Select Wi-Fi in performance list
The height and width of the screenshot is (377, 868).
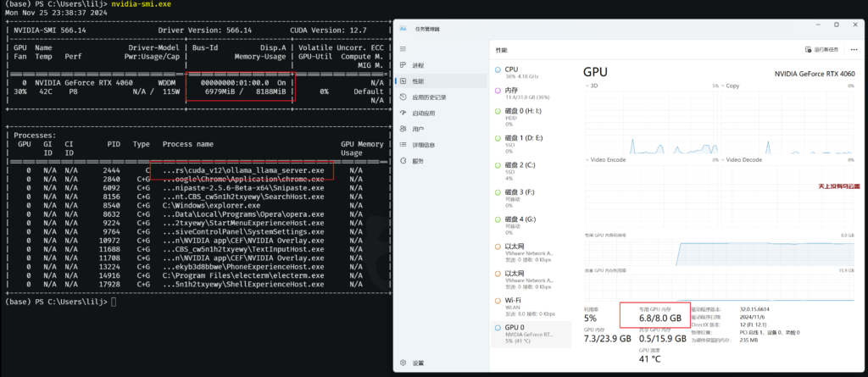531,307
